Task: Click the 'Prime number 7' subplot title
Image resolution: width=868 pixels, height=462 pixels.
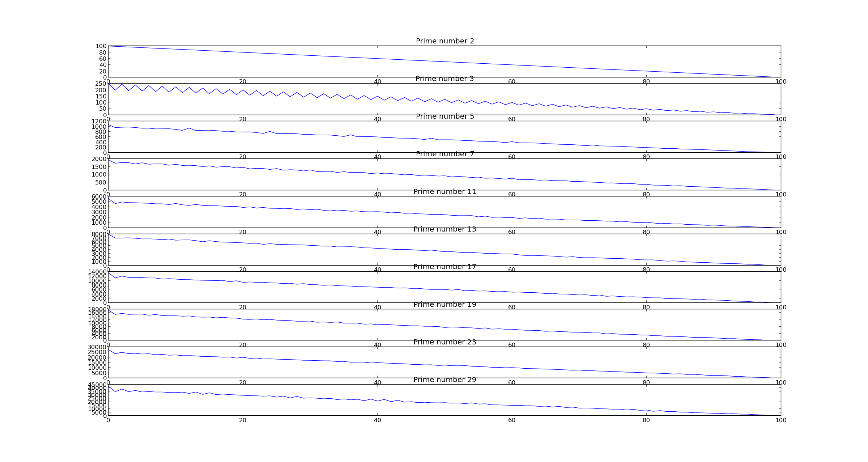Action: 445,154
